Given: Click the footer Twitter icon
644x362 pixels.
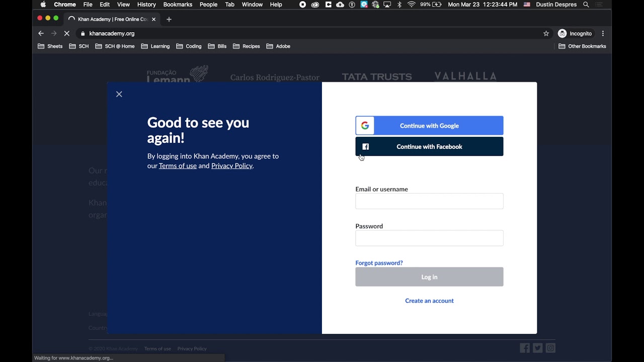Looking at the screenshot, I should pyautogui.click(x=538, y=348).
